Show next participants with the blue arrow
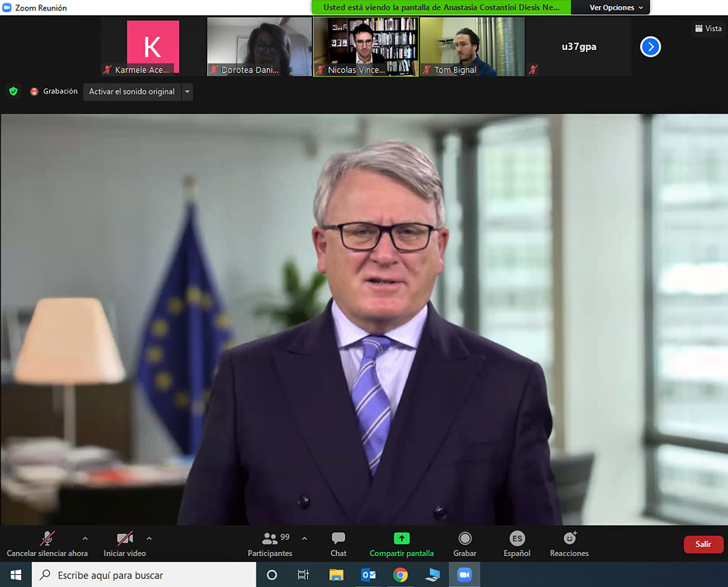The height and width of the screenshot is (587, 728). (651, 46)
